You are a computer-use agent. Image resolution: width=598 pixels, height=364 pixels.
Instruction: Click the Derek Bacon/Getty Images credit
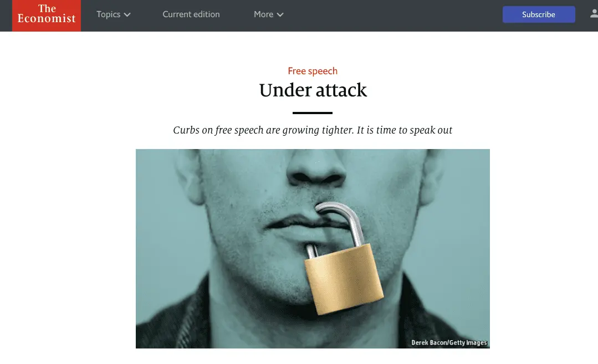(x=449, y=342)
